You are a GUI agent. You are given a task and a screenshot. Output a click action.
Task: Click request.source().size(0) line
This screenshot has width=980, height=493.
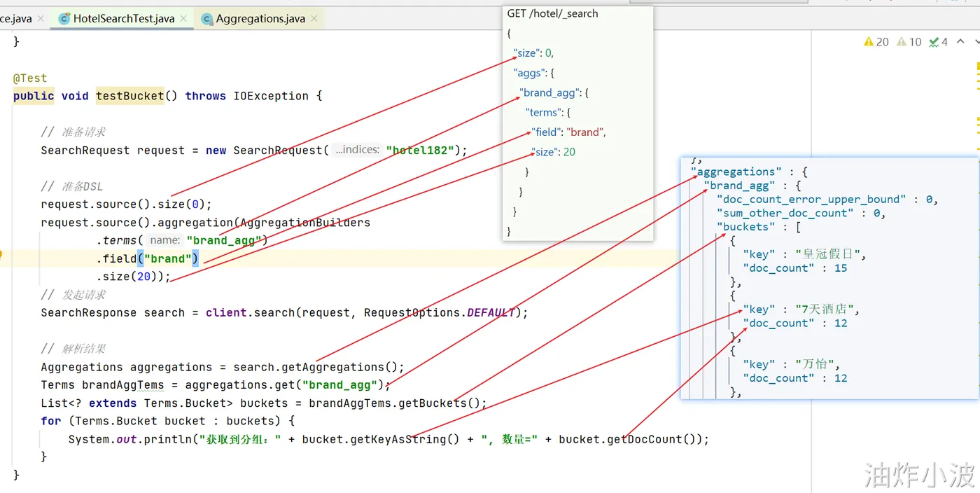click(x=126, y=204)
